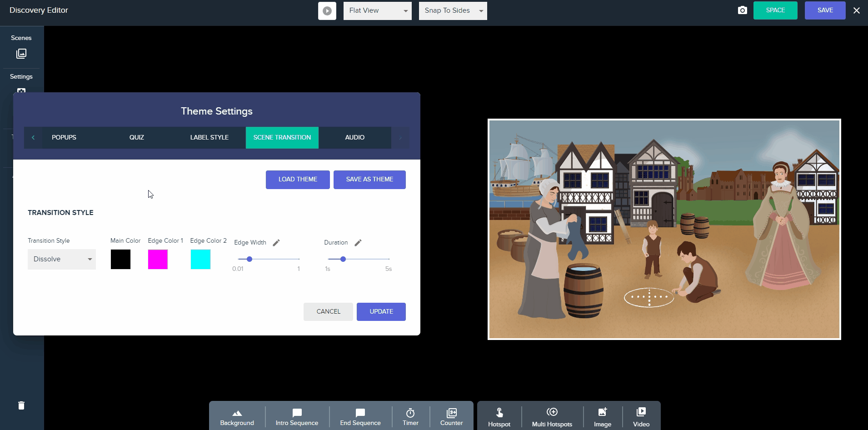
Task: Click the Duration pencil edit icon
Action: tap(358, 243)
